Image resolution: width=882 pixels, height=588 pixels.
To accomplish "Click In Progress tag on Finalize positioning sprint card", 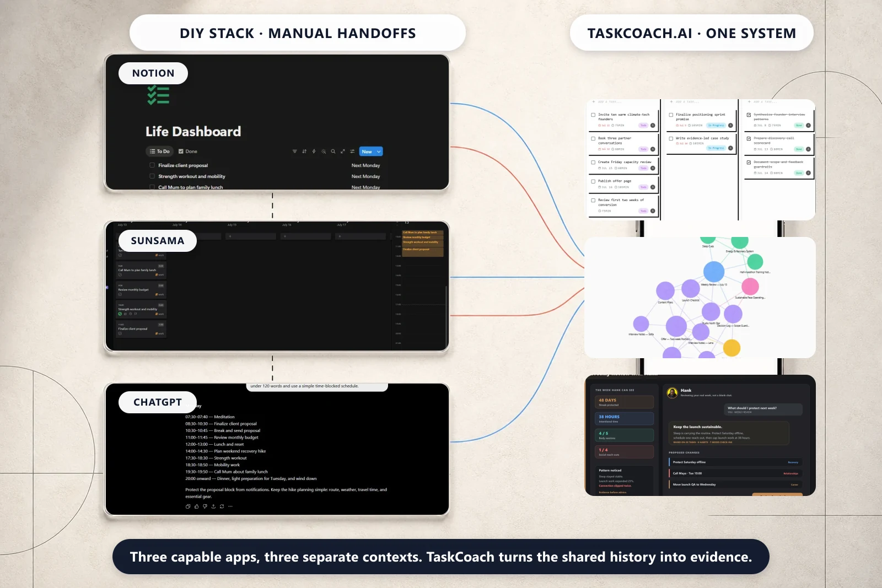I will (716, 126).
